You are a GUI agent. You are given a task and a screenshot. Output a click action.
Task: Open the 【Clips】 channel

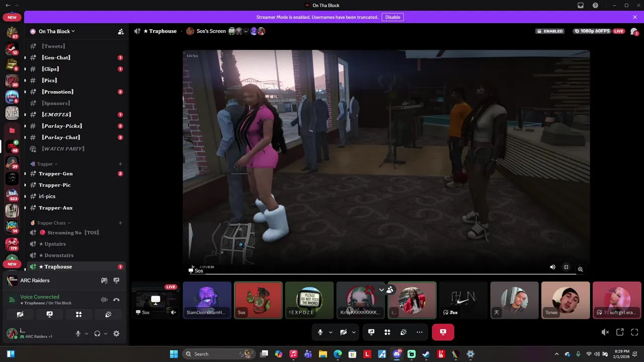coord(75,69)
